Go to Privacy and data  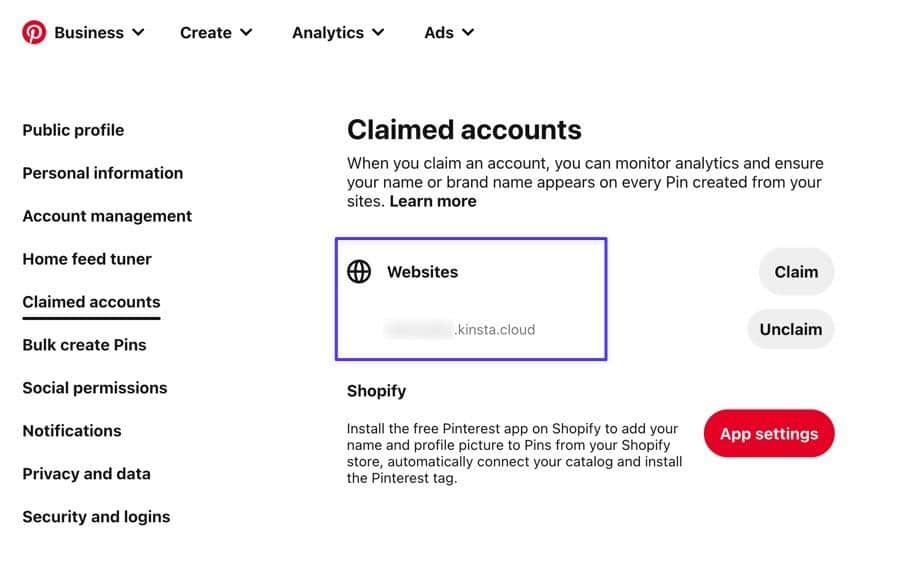(x=86, y=474)
